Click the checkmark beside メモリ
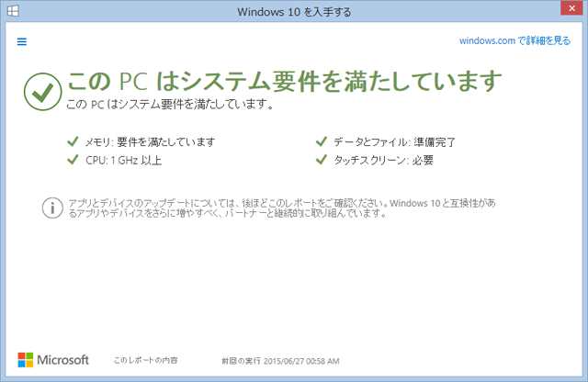 point(73,141)
